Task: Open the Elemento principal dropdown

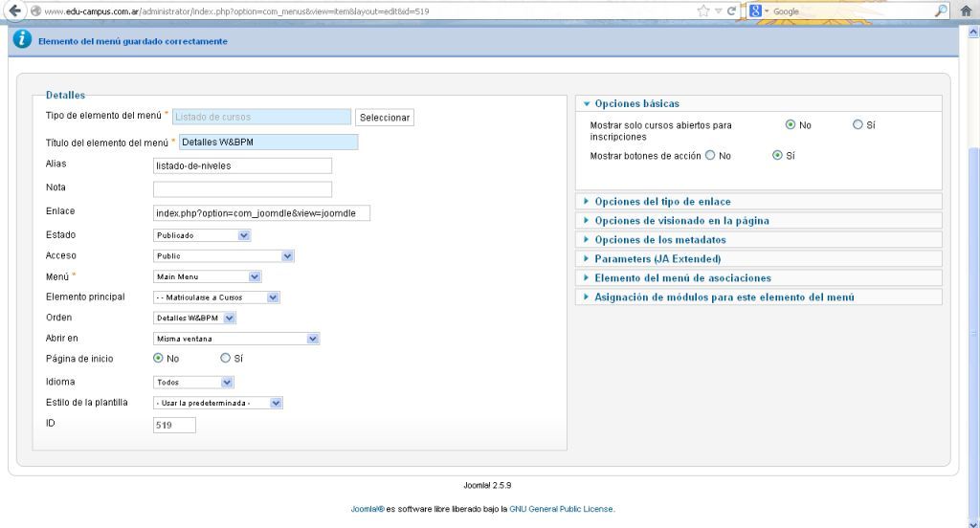Action: [217, 297]
